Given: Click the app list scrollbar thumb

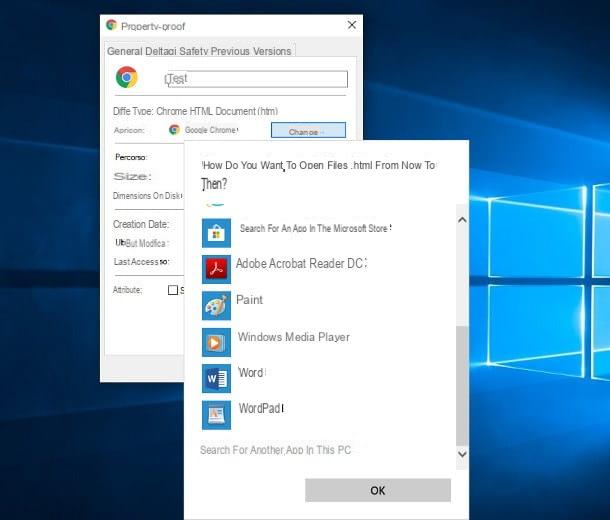Looking at the screenshot, I should (462, 386).
